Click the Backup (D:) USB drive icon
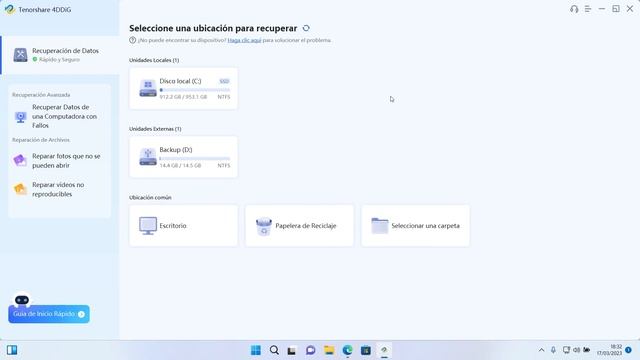This screenshot has height=360, width=640. click(148, 157)
